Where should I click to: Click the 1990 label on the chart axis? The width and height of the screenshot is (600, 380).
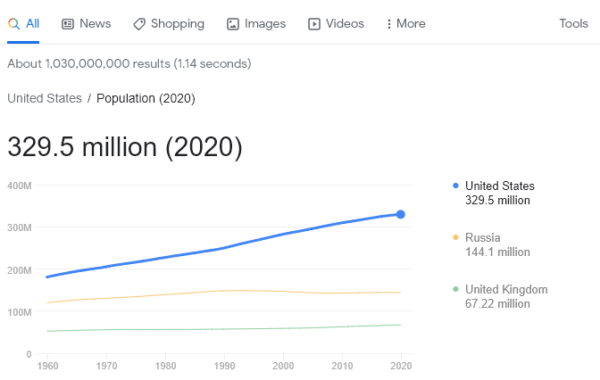[224, 366]
